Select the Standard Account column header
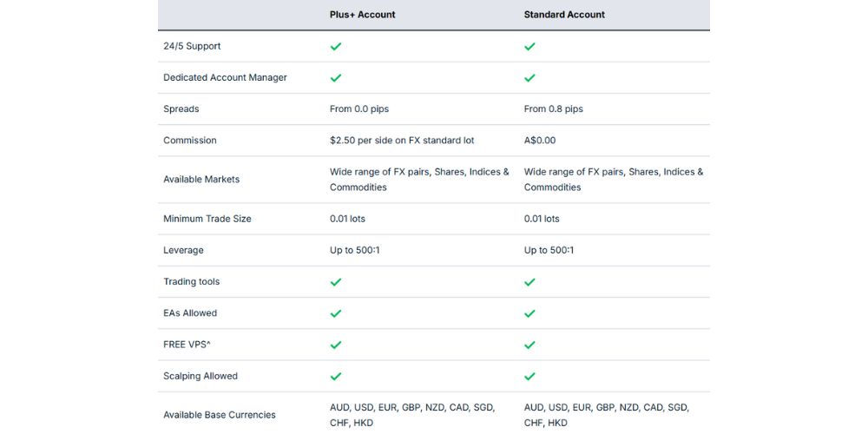This screenshot has height=434, width=868. coord(564,15)
